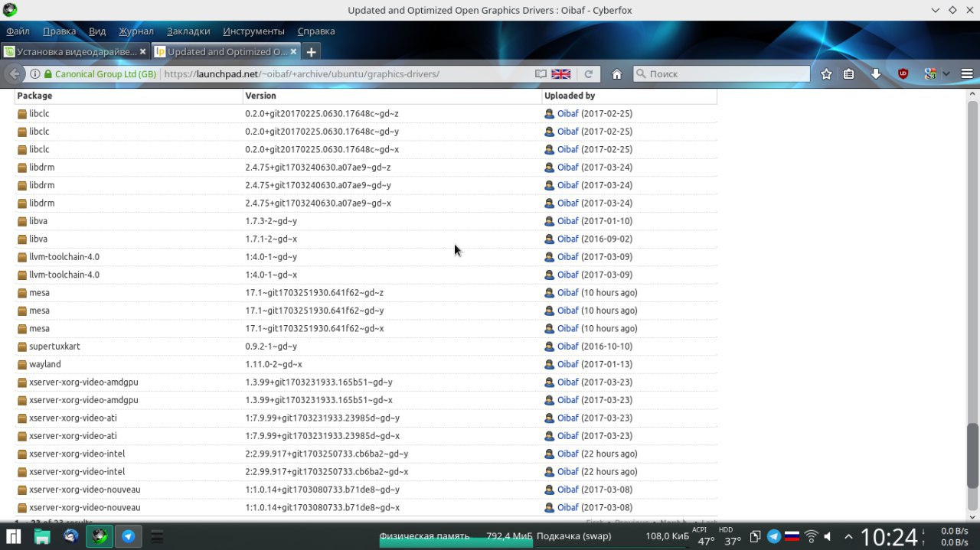
Task: Click the Telegram system tray icon
Action: pos(774,536)
